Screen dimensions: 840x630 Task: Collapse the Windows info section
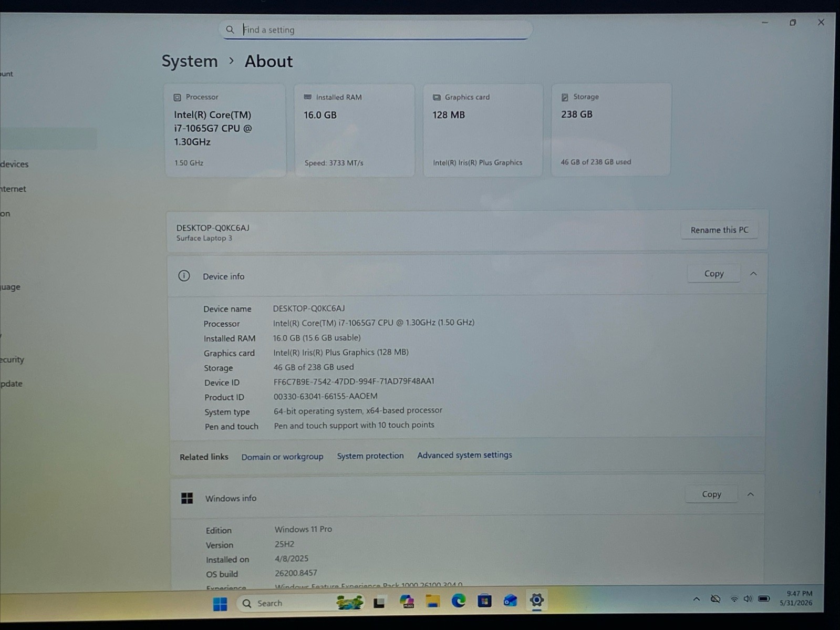751,494
